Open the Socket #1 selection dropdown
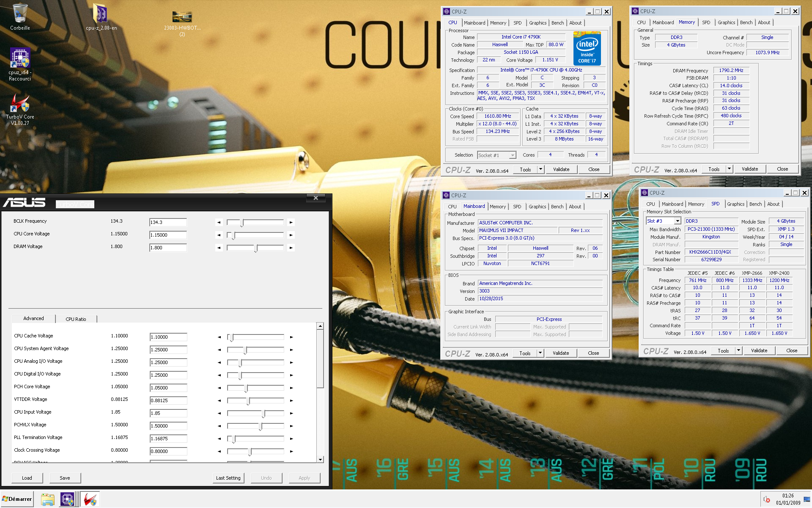 click(497, 155)
